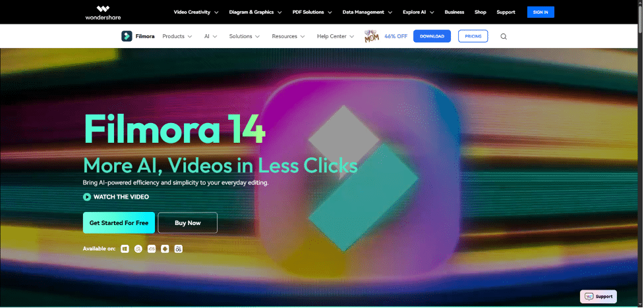644x308 pixels.
Task: Open the Products dropdown menu
Action: point(177,36)
